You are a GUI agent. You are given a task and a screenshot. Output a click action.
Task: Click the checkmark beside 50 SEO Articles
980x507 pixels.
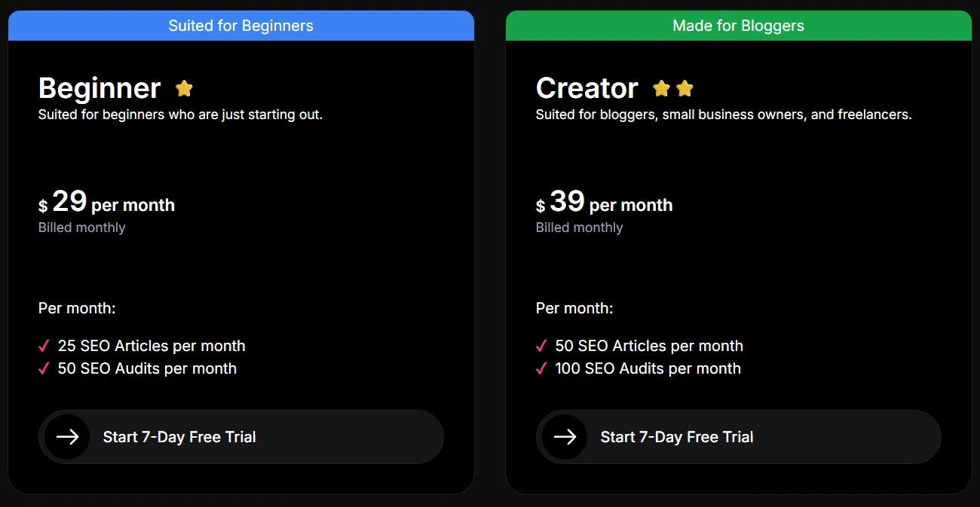click(541, 346)
